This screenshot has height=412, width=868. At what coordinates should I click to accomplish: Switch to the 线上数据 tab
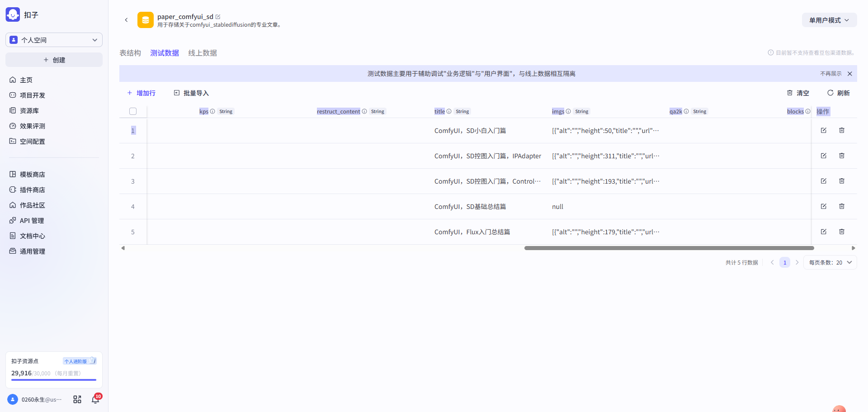(x=202, y=53)
